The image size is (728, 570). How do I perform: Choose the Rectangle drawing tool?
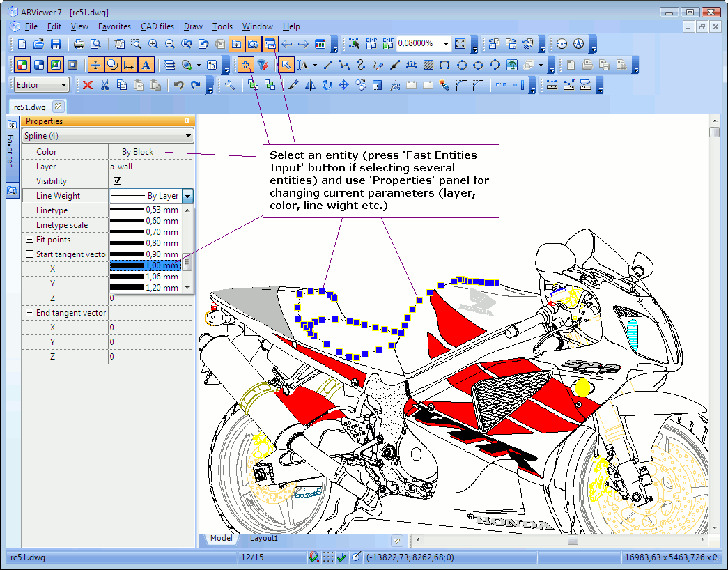444,65
